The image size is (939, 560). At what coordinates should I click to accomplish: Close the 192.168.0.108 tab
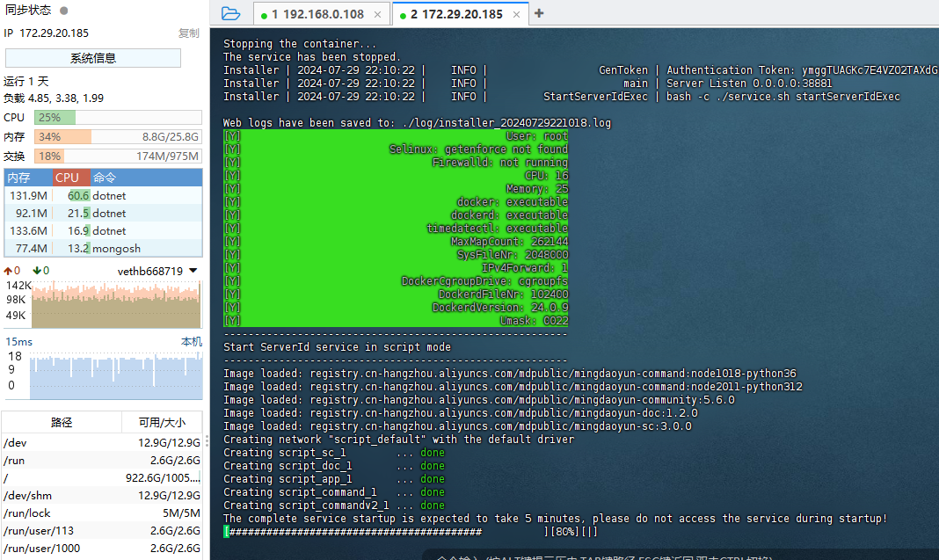click(x=377, y=14)
